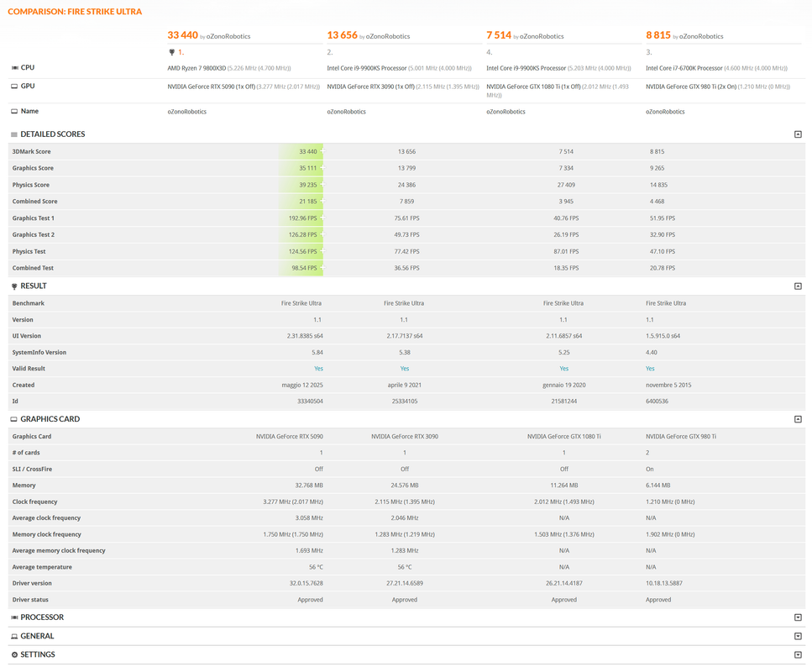Viewport: 812px width, 672px height.
Task: Click the GPU monitor icon
Action: click(14, 87)
